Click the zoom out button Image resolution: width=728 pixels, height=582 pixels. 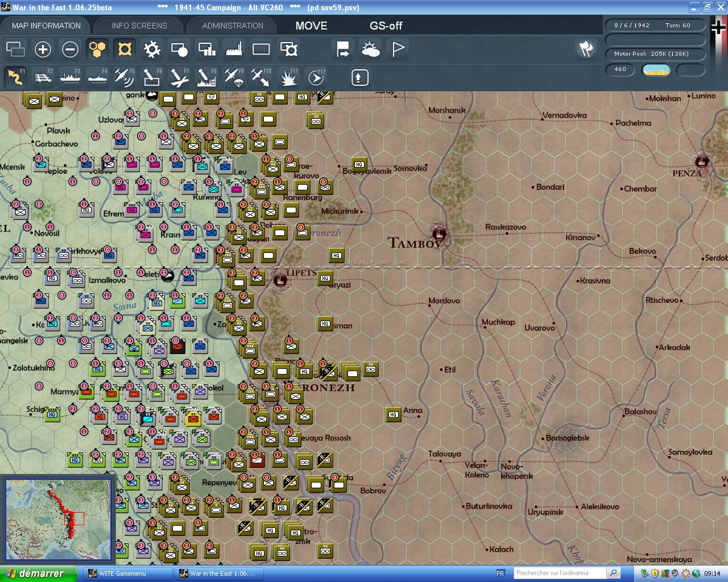[70, 49]
